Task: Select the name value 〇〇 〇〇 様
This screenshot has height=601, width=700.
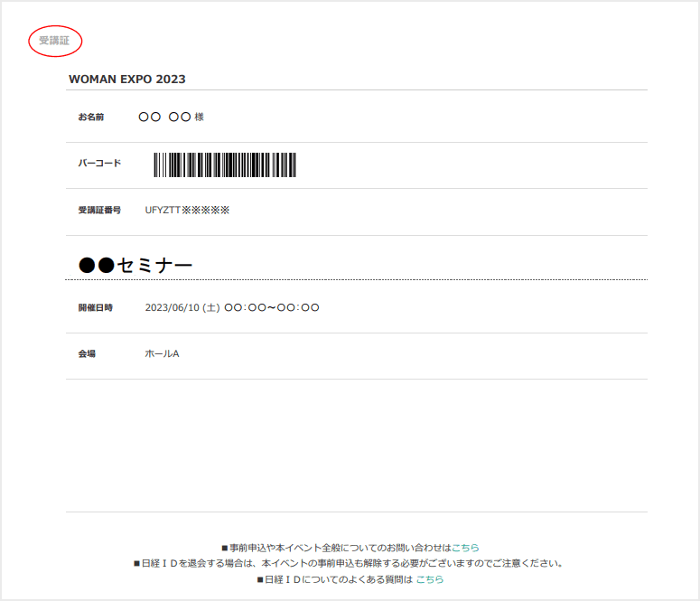Action: (171, 117)
